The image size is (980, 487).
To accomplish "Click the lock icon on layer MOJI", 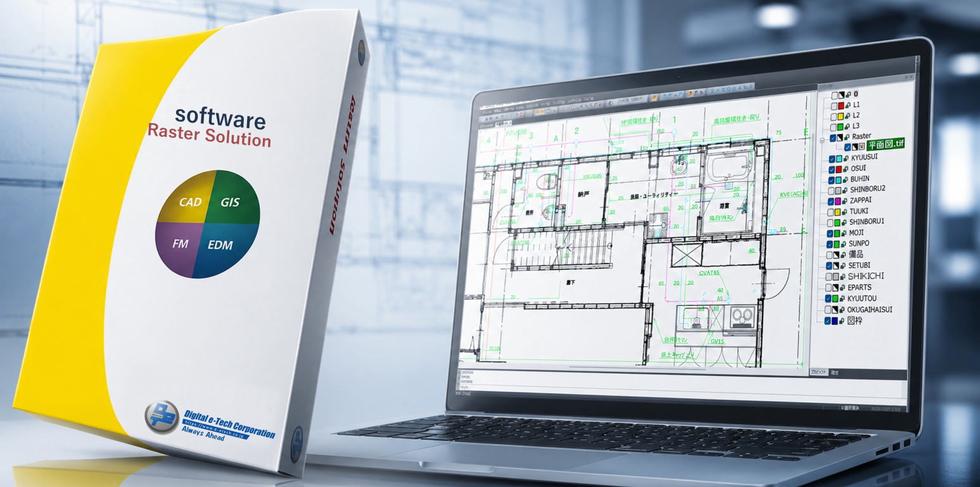I will [844, 233].
